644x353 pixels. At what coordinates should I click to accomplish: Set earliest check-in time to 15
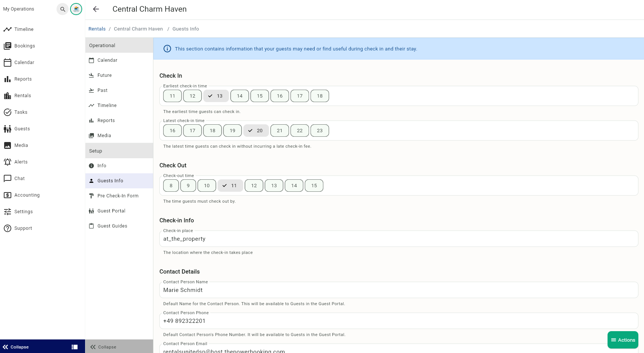pyautogui.click(x=260, y=96)
